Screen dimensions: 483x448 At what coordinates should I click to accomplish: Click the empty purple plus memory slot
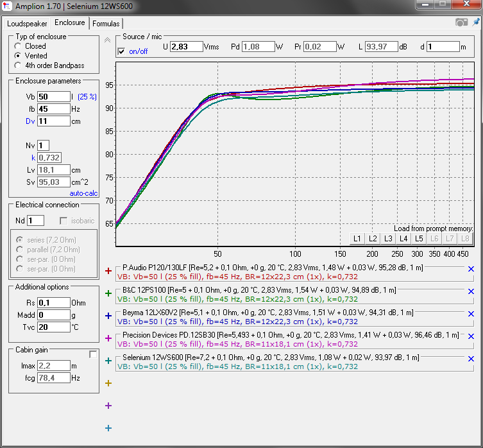click(x=108, y=406)
